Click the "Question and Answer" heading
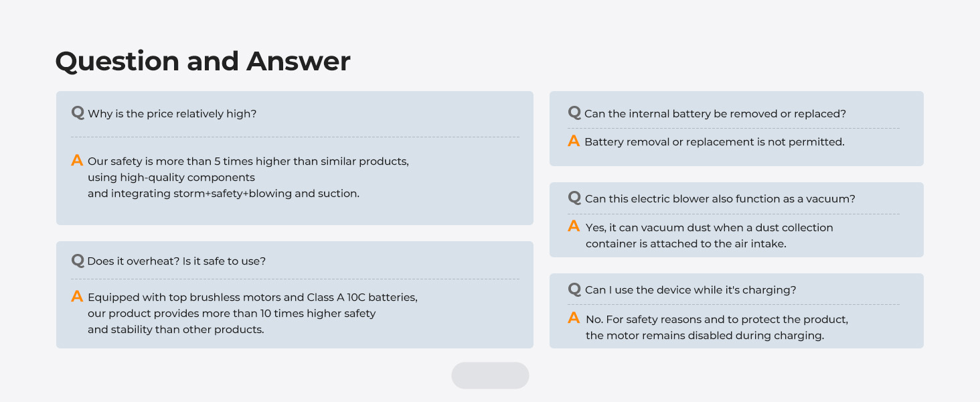This screenshot has height=402, width=980. (203, 62)
